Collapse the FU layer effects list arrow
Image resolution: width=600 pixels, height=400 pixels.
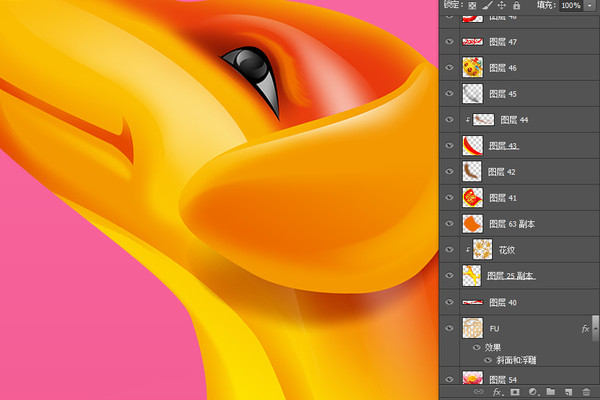595,328
